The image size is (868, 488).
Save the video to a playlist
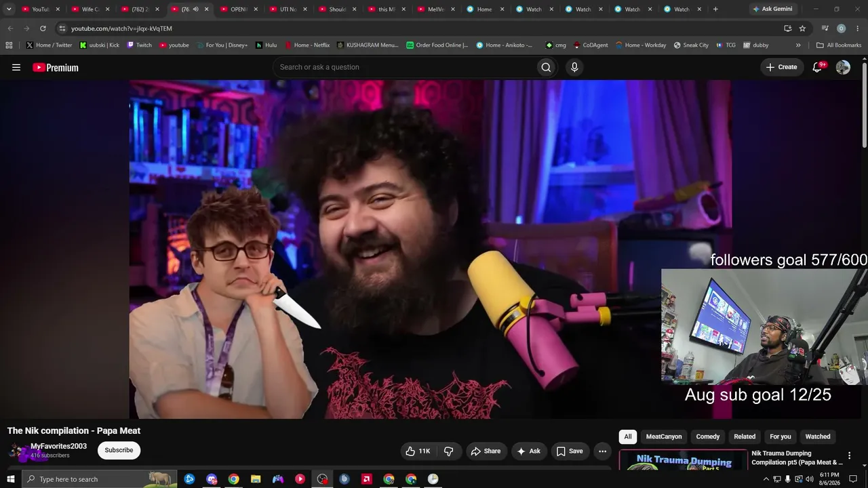click(570, 451)
